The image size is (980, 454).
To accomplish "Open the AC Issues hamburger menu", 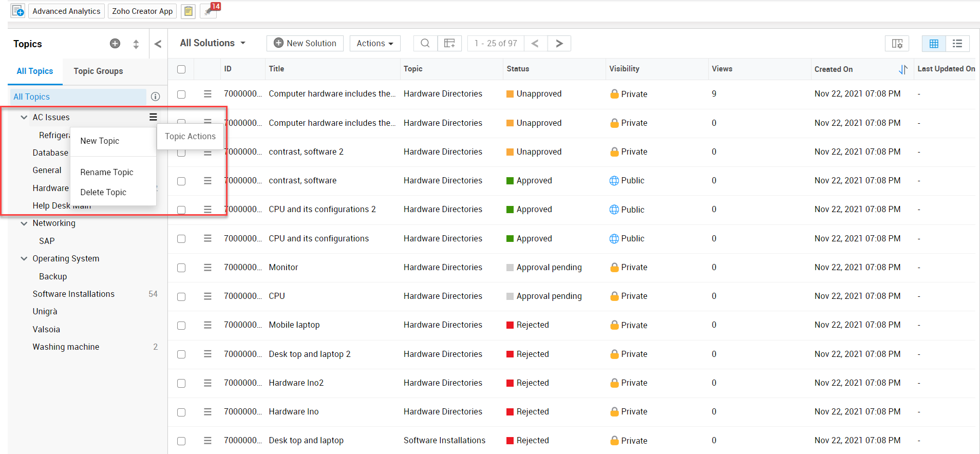I will click(153, 117).
